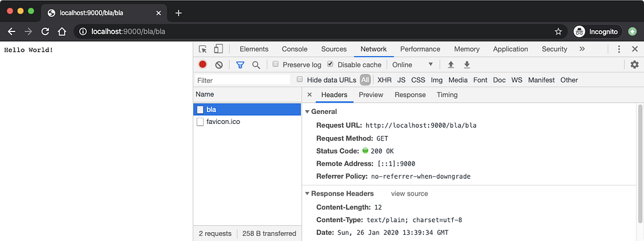Filter requests by CSS
The width and height of the screenshot is (644, 241).
coord(418,80)
